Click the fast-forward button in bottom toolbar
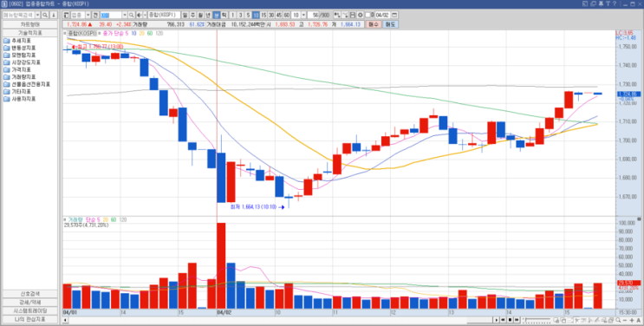644x326 pixels. coord(517,320)
